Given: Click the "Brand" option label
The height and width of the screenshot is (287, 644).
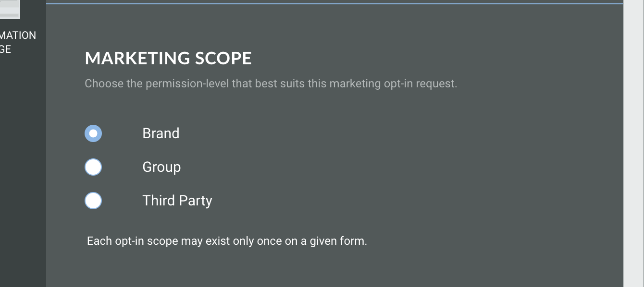Looking at the screenshot, I should pyautogui.click(x=161, y=133).
